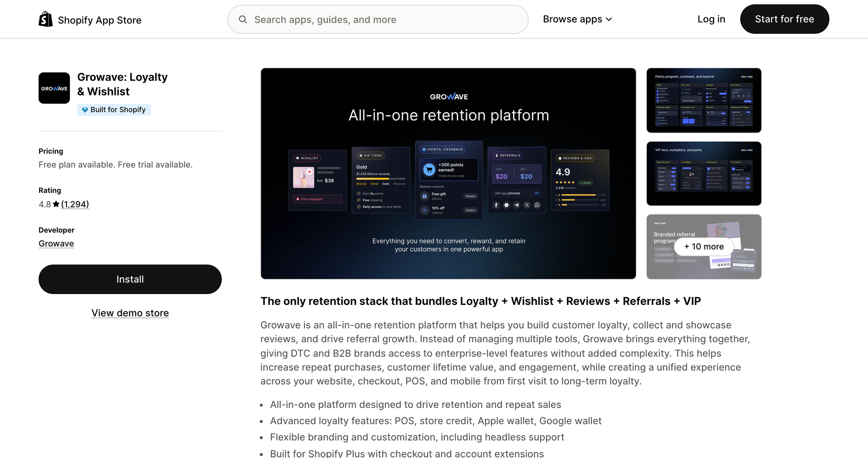Open the main All-in-one retention platform image
The width and height of the screenshot is (868, 458).
448,173
